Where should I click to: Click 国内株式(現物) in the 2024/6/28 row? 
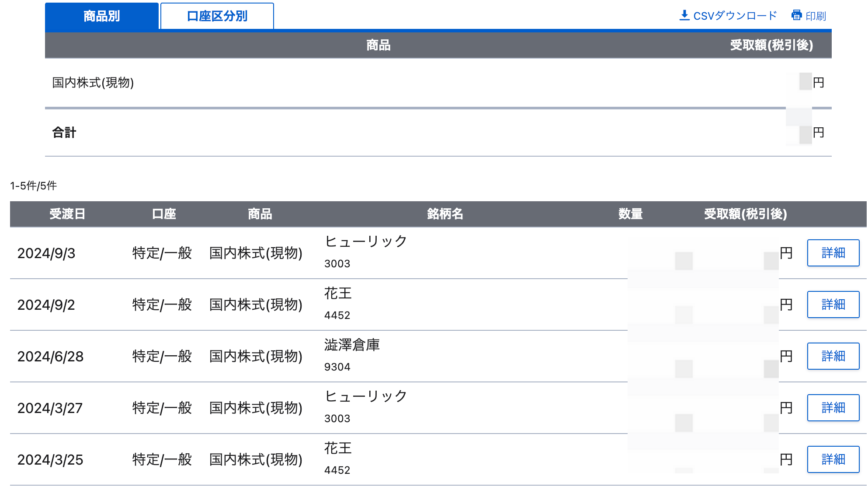coord(256,356)
